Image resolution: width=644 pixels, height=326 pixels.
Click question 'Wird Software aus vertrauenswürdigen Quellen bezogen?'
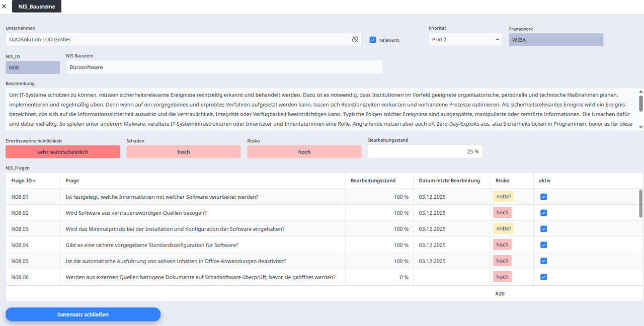pos(136,213)
